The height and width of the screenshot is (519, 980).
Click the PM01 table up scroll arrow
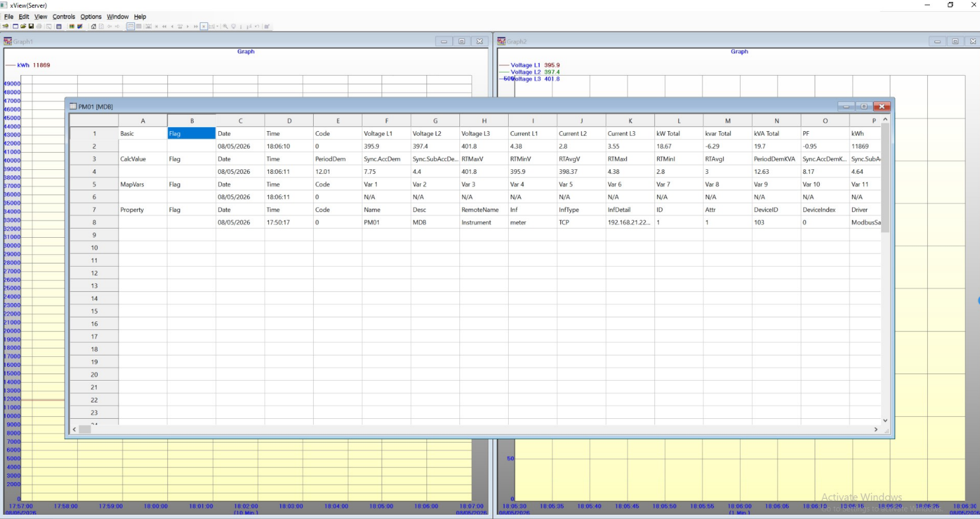tap(885, 119)
